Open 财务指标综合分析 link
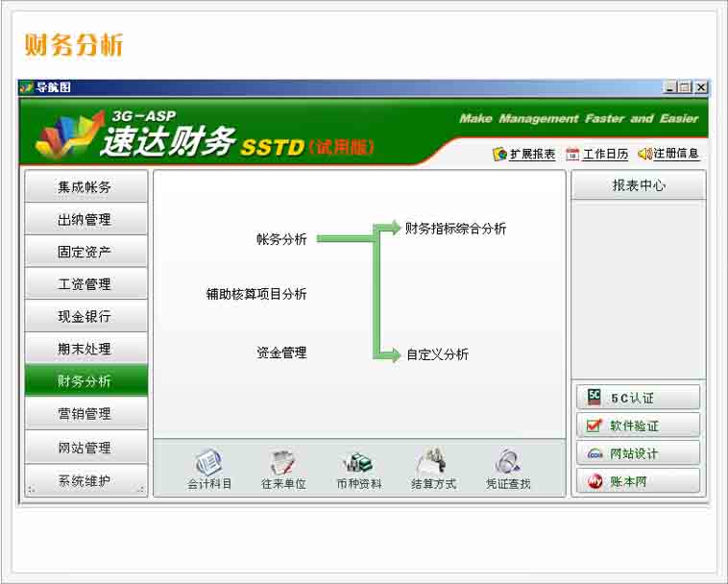 coord(455,229)
